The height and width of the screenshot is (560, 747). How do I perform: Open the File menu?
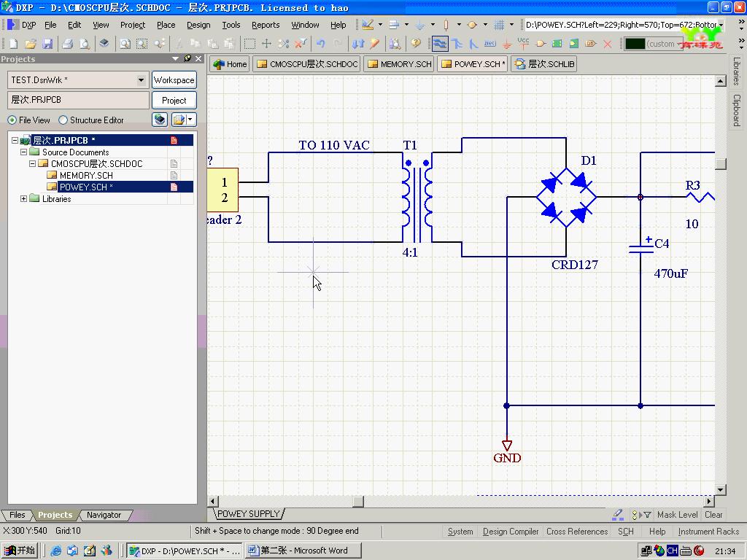tap(50, 25)
